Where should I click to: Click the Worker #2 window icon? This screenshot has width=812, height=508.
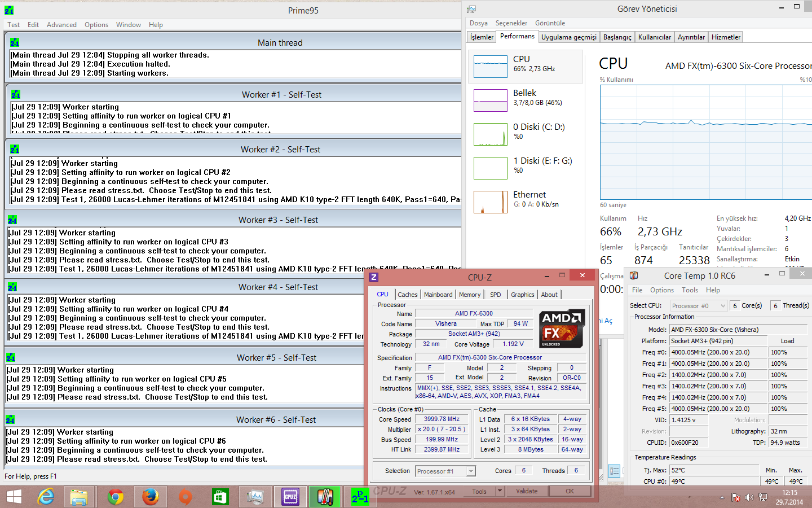(x=15, y=149)
